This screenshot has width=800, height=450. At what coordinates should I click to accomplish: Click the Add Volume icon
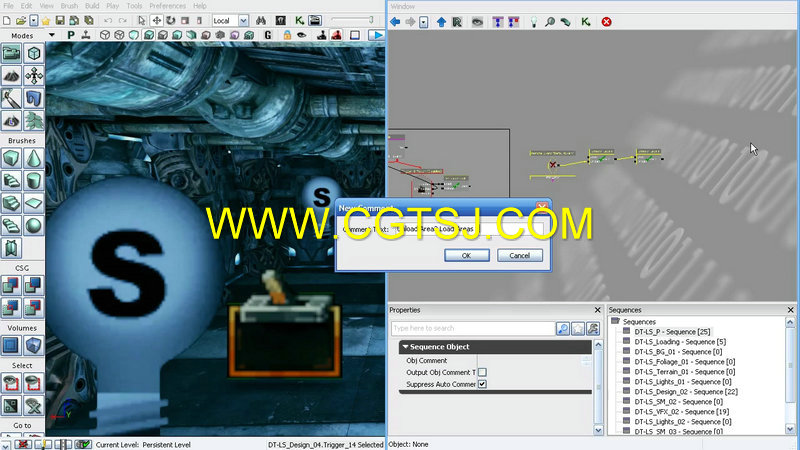pyautogui.click(x=33, y=345)
